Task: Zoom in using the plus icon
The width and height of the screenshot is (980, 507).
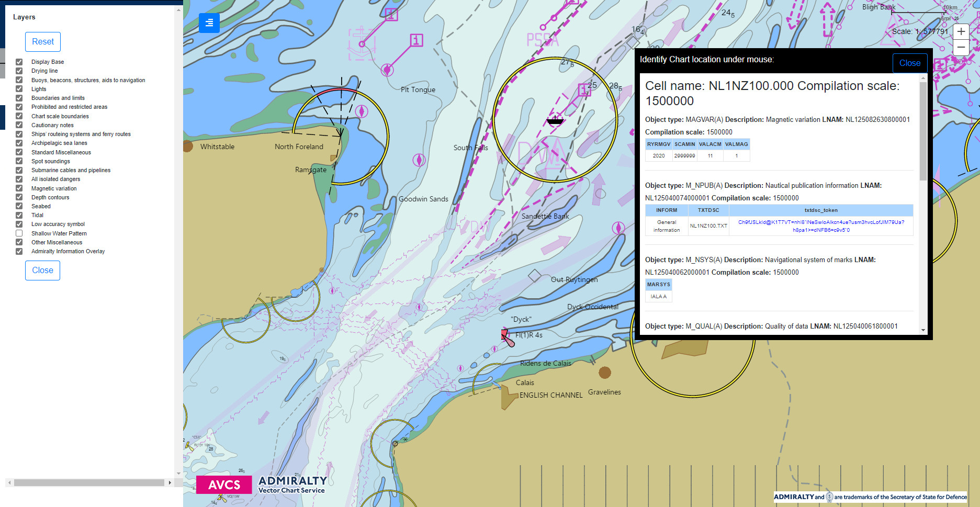Action: (x=961, y=31)
